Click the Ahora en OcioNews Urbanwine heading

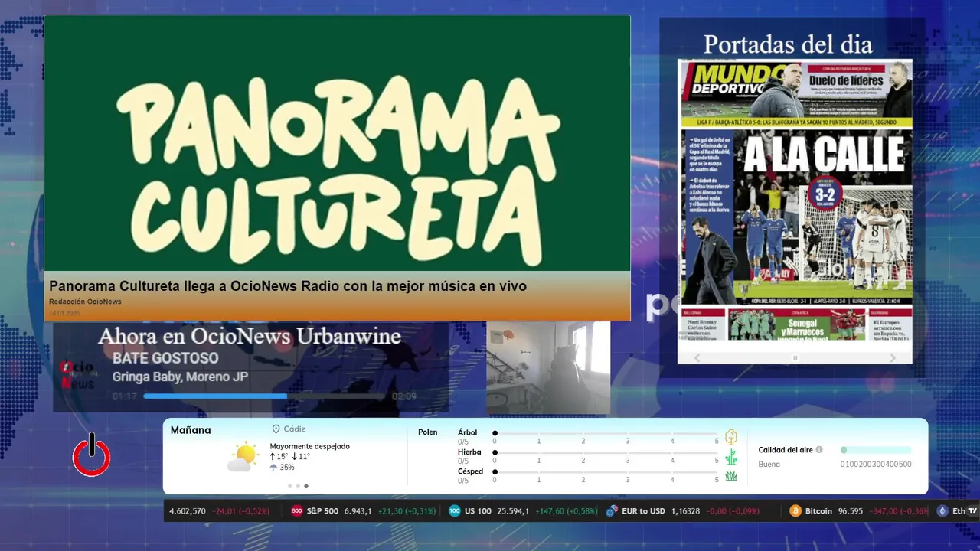click(250, 336)
